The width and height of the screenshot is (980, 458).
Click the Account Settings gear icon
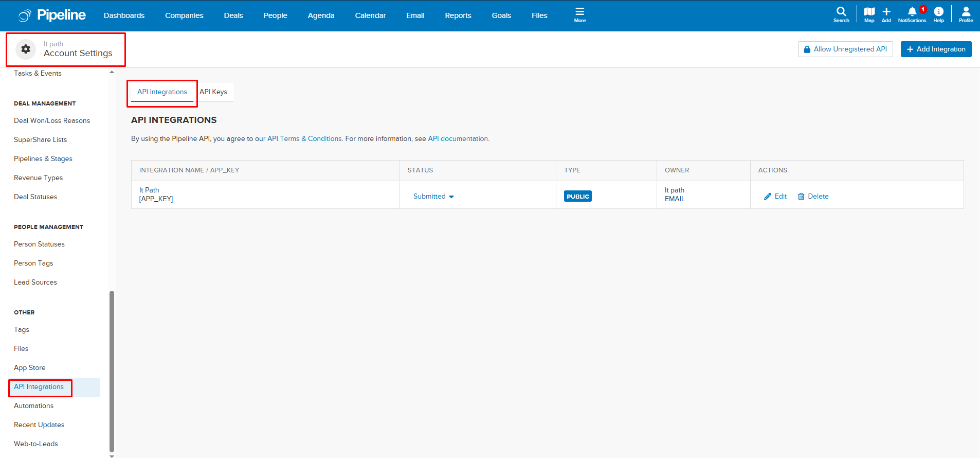point(26,49)
